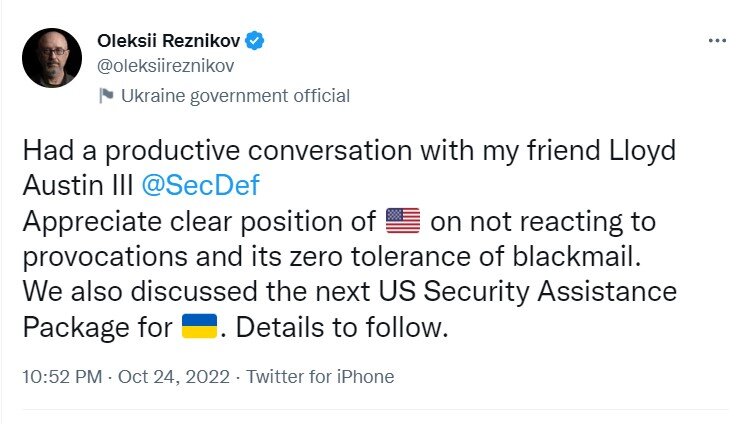
Task: Open the three-dot more options menu
Action: [717, 41]
